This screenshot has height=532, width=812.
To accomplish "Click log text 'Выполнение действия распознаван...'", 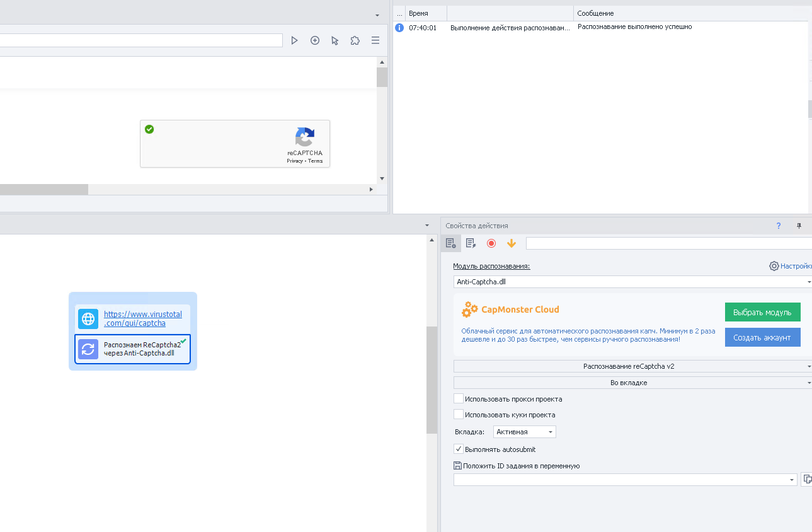I will pyautogui.click(x=510, y=28).
